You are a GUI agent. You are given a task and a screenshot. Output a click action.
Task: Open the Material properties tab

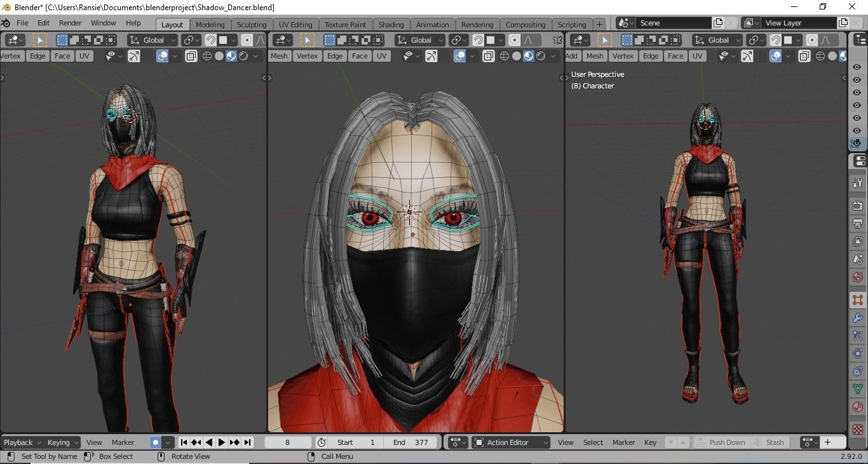(857, 407)
